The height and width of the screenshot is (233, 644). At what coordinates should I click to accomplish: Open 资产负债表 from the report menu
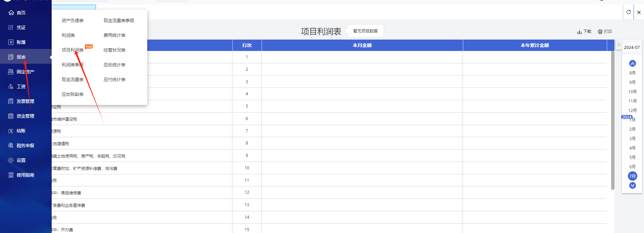point(72,21)
